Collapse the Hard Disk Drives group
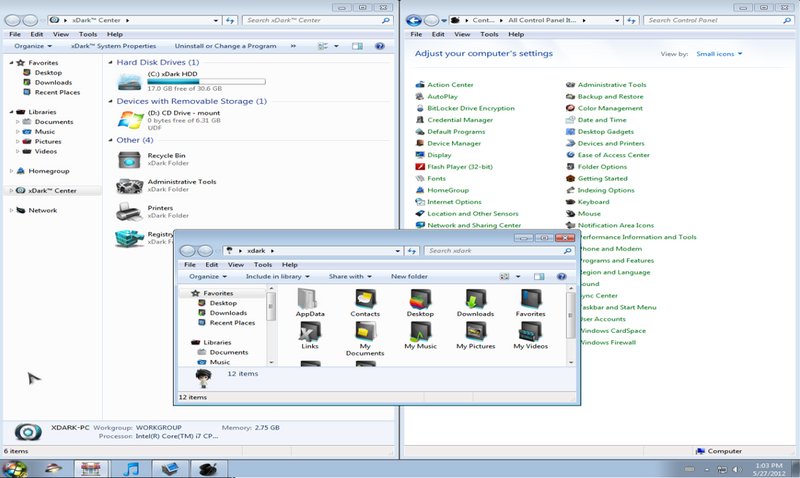The image size is (800, 478). pyautogui.click(x=110, y=62)
